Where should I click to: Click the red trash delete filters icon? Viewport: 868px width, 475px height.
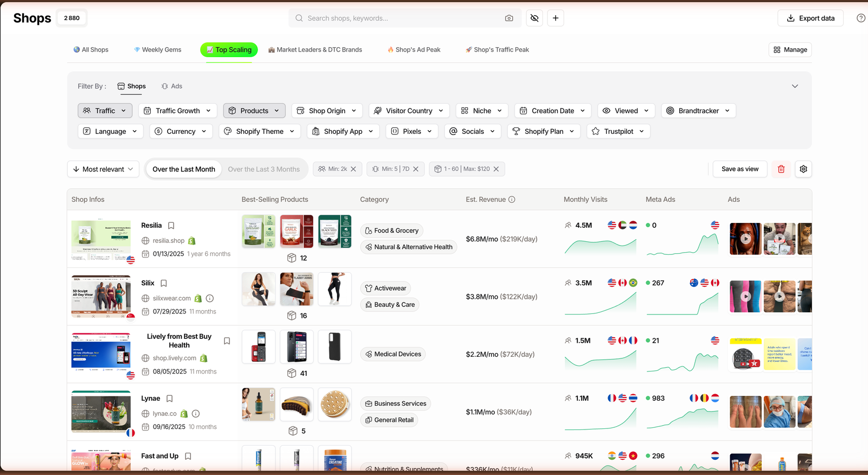pyautogui.click(x=781, y=169)
